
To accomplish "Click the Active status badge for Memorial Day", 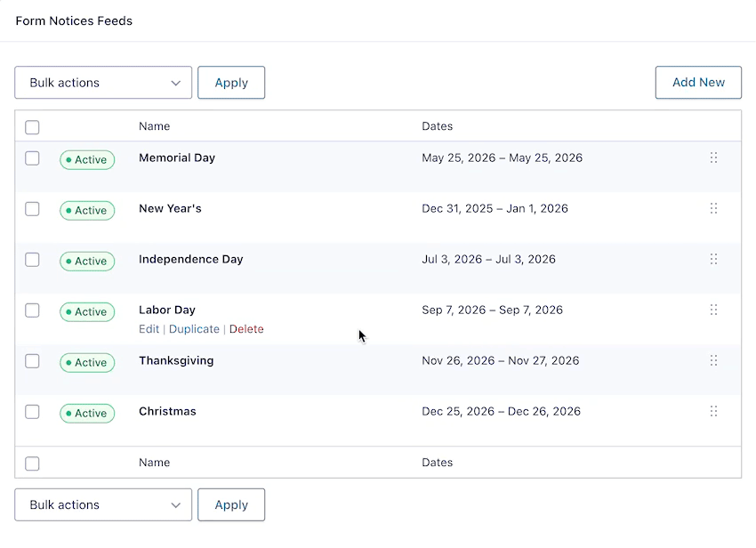I will 87,160.
